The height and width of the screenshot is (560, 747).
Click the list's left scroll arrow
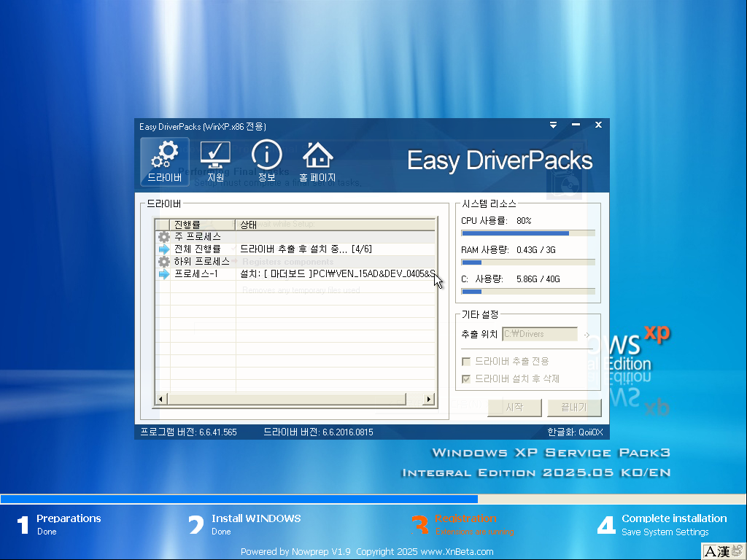click(160, 399)
